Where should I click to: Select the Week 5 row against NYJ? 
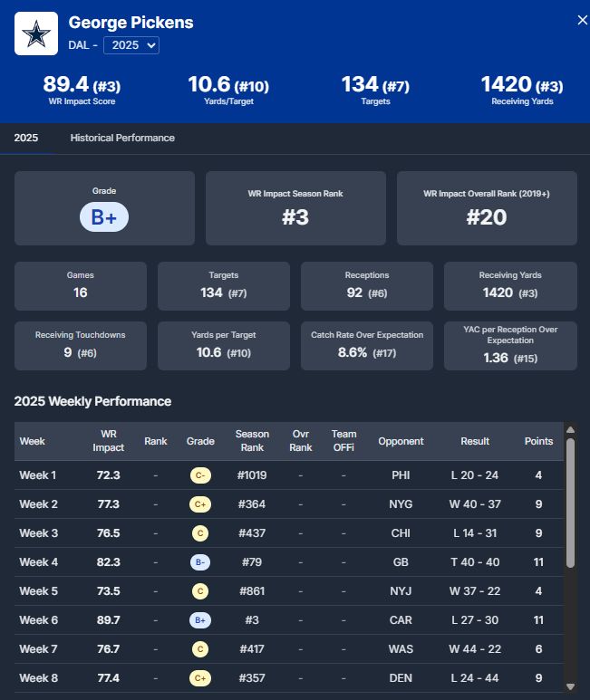coord(290,591)
